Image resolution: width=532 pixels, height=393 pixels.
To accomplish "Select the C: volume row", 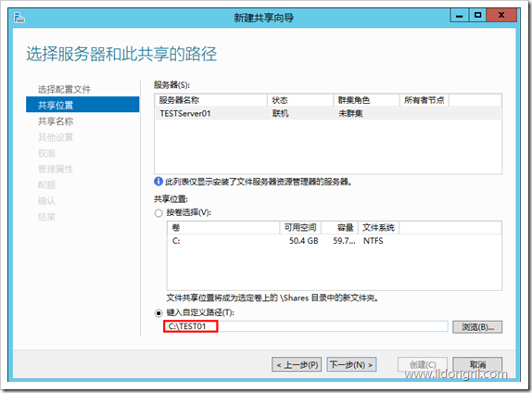I will (335, 241).
